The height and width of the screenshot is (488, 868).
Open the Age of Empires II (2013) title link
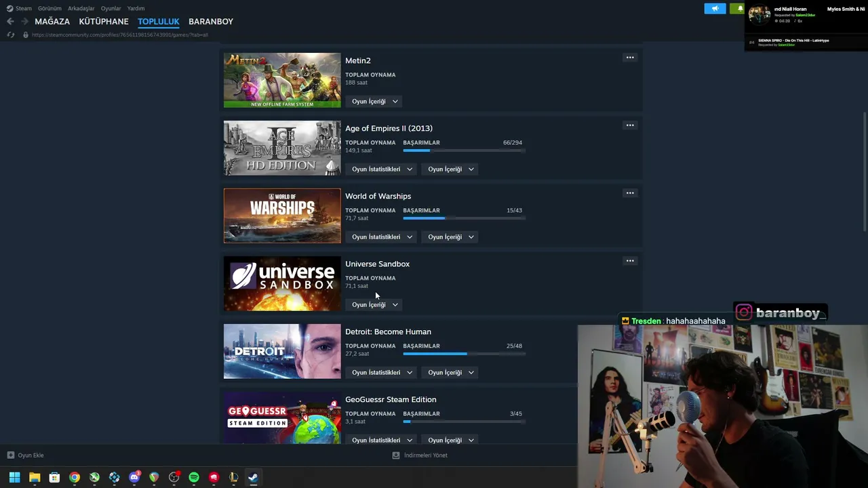click(x=389, y=129)
